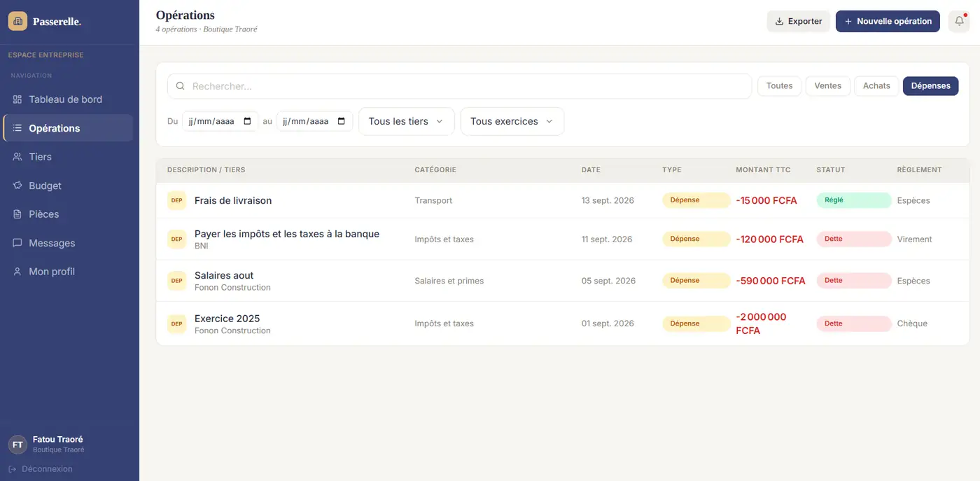The width and height of the screenshot is (980, 481).
Task: Click the DATE column header
Action: click(x=591, y=169)
